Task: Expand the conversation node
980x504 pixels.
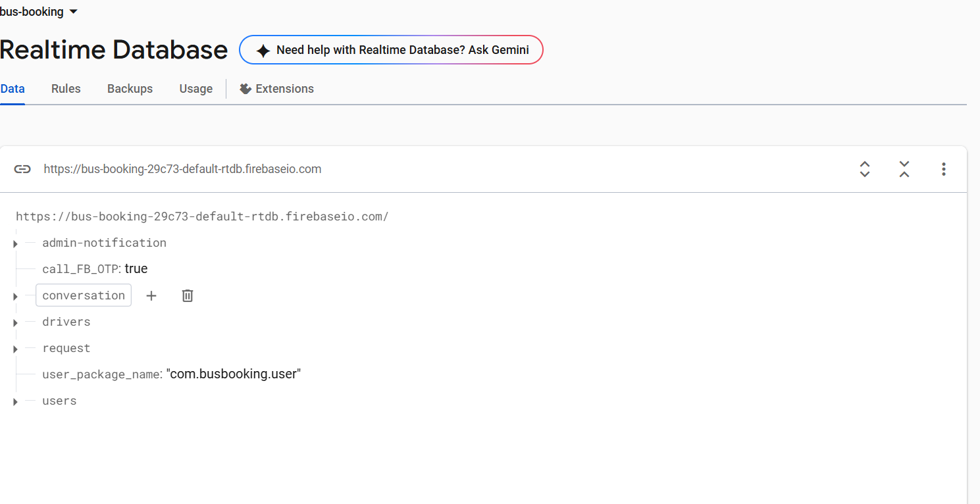Action: tap(15, 296)
